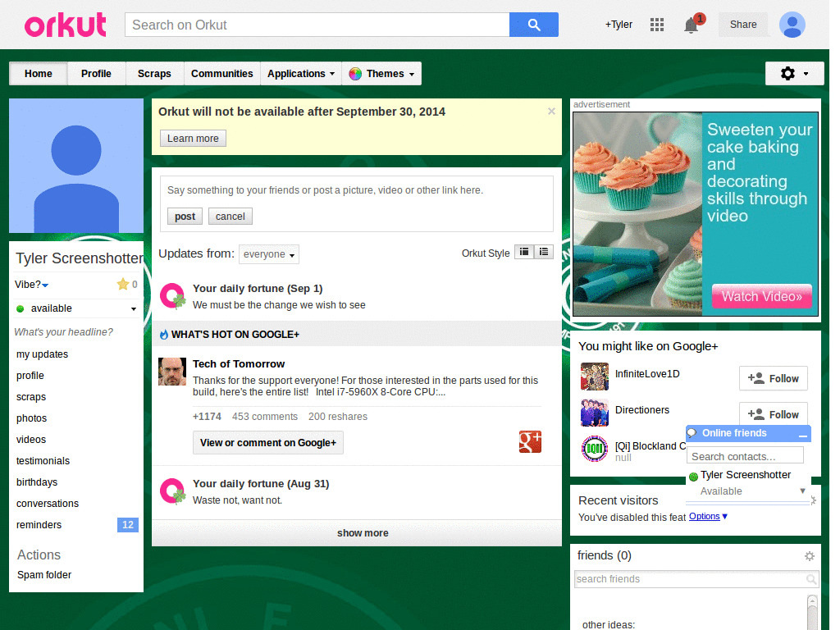Screen dimensions: 840x630
Task: Open the Spam folder link
Action: (44, 575)
